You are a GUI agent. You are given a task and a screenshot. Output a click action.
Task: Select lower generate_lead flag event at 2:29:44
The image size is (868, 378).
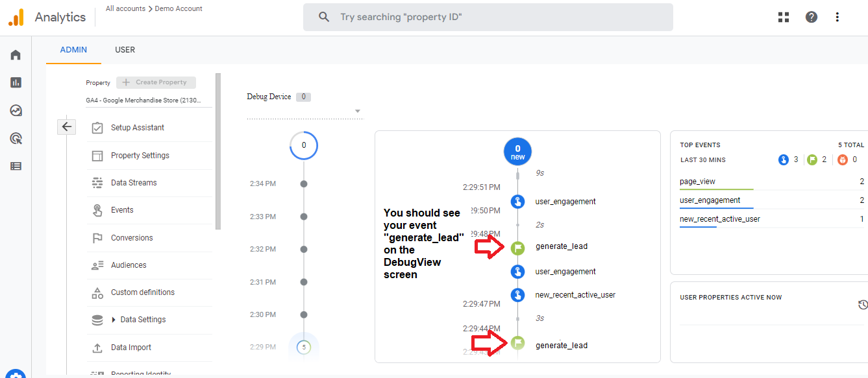(517, 343)
